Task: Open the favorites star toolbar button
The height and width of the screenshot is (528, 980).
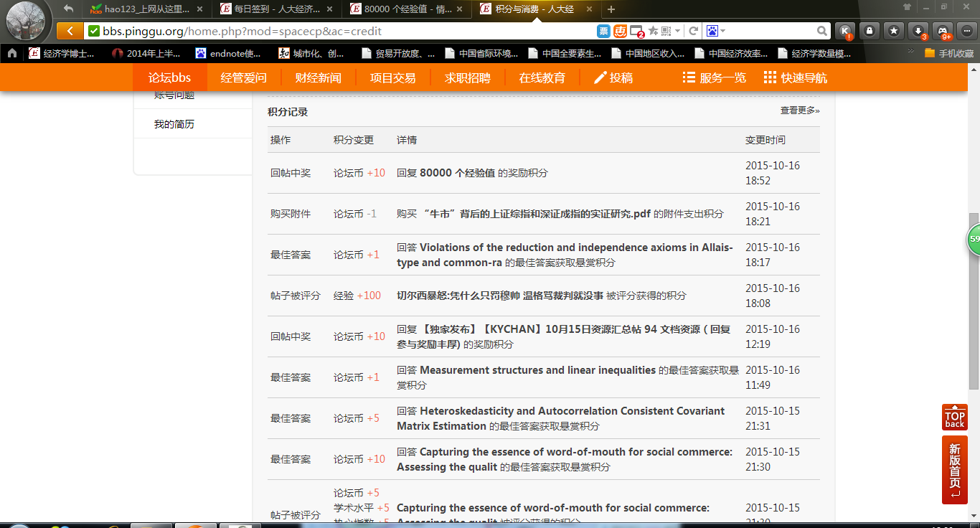Action: coord(894,31)
